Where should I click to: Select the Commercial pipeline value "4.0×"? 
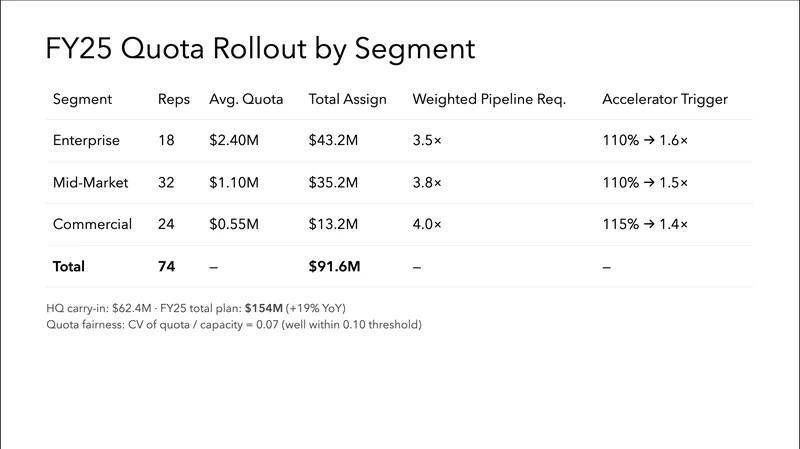pyautogui.click(x=427, y=225)
